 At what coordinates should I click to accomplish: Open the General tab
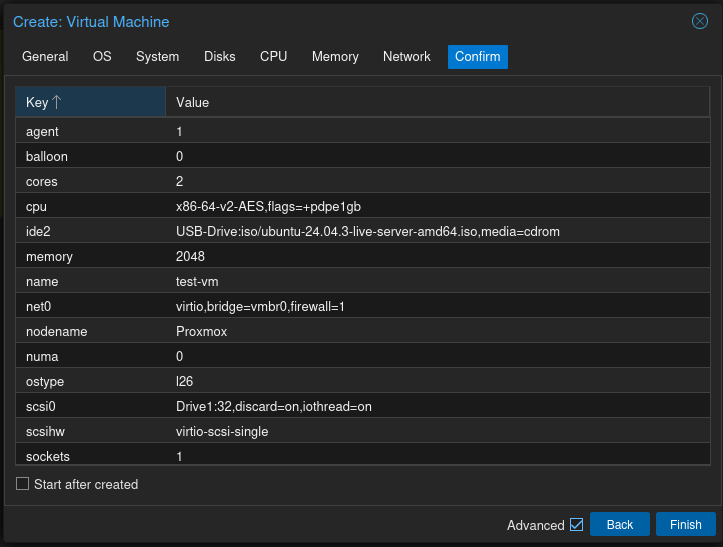pos(45,57)
